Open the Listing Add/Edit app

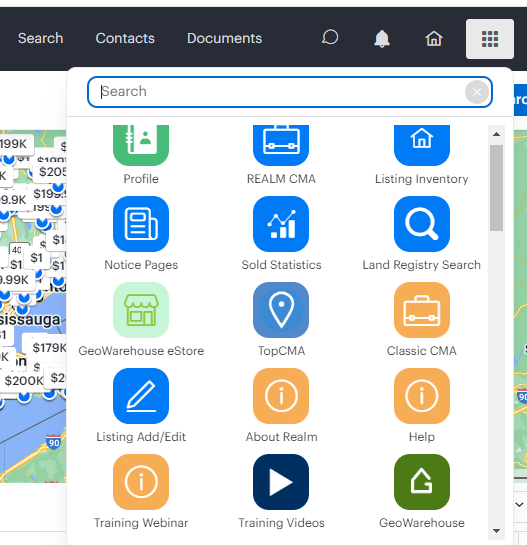click(x=141, y=396)
